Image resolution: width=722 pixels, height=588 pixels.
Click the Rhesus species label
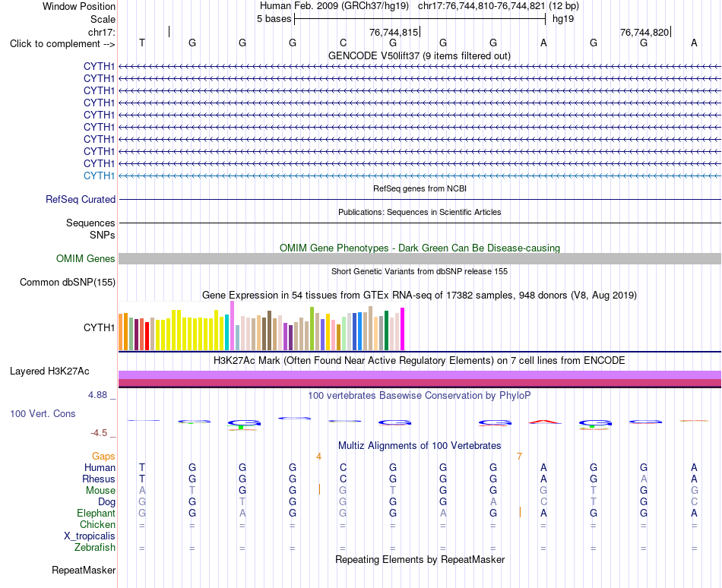tap(99, 479)
